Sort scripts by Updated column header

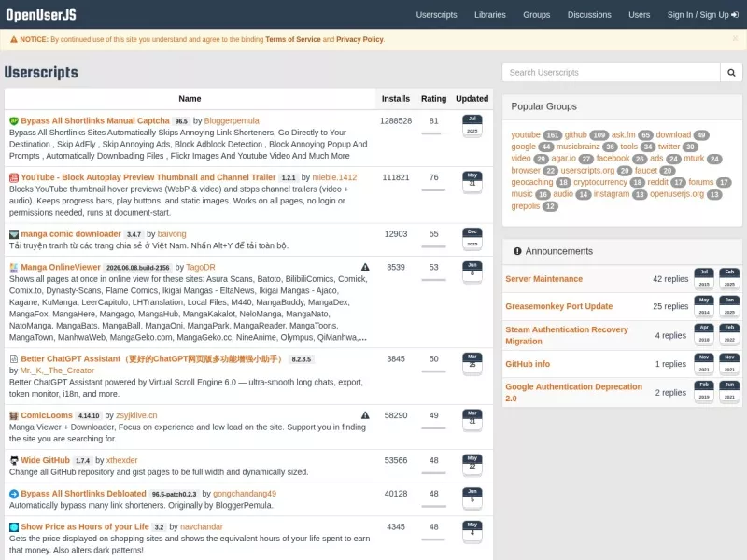[x=472, y=99]
